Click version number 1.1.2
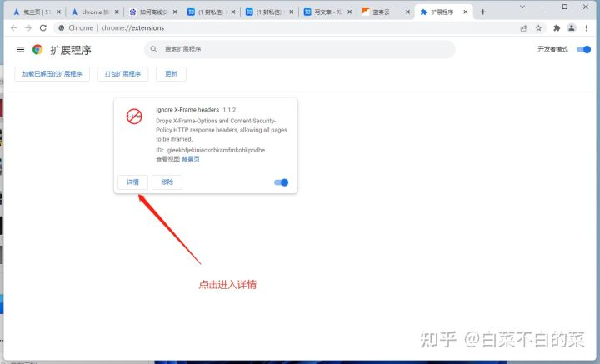Image resolution: width=600 pixels, height=364 pixels. 229,110
